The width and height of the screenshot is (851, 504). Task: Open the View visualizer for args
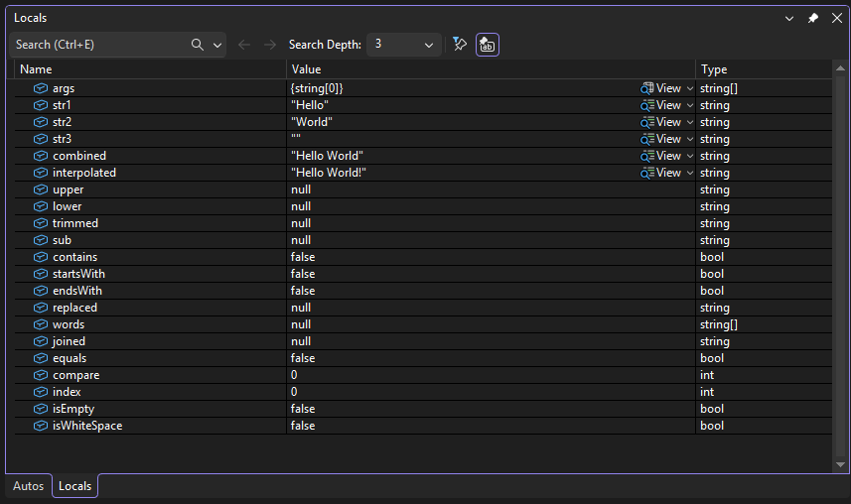[661, 88]
